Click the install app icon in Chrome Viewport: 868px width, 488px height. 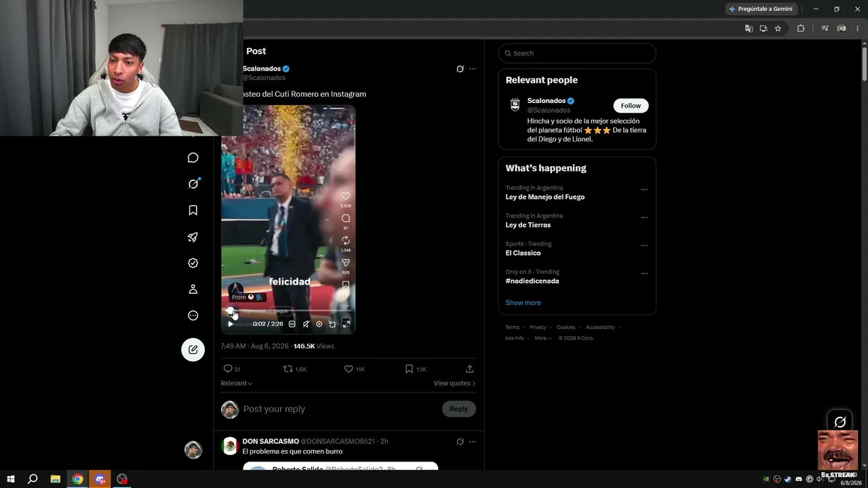(x=764, y=28)
